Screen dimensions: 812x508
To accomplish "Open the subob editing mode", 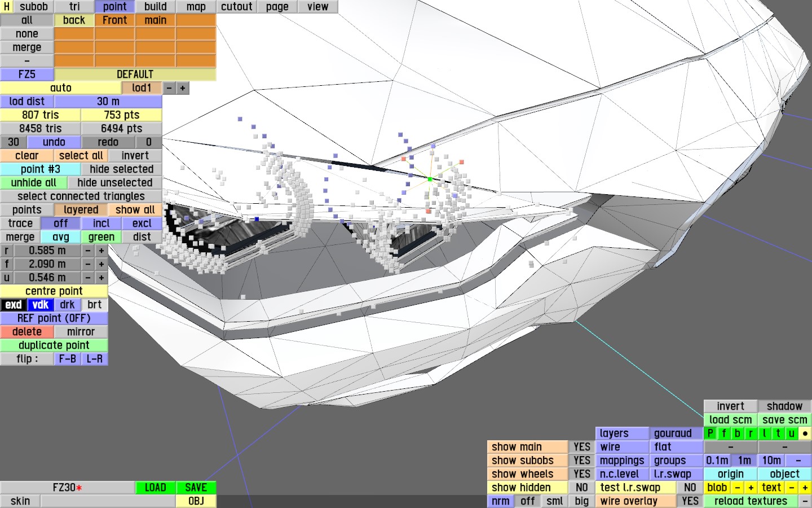I will point(34,7).
